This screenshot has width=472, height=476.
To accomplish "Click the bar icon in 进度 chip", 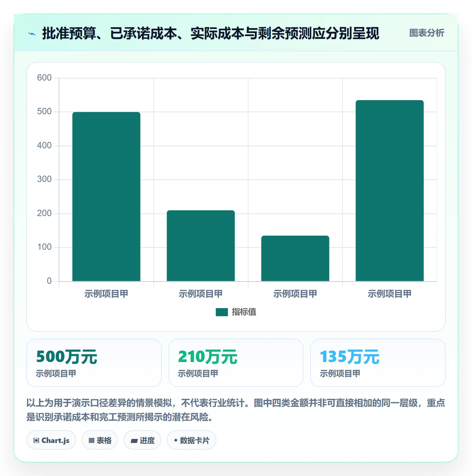I will [134, 441].
